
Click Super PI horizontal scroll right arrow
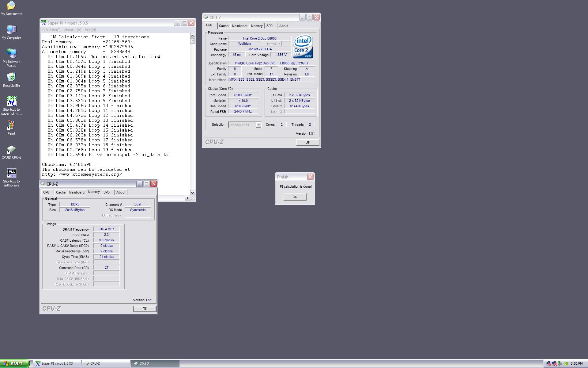187,198
